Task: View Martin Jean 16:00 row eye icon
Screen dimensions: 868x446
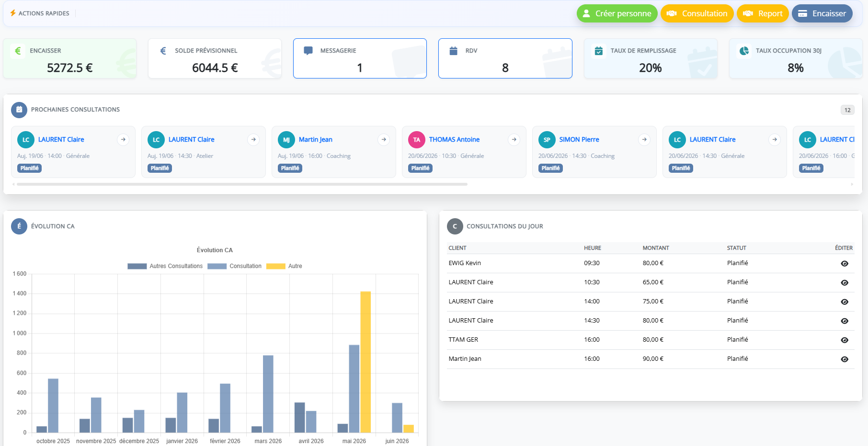Action: (x=845, y=359)
